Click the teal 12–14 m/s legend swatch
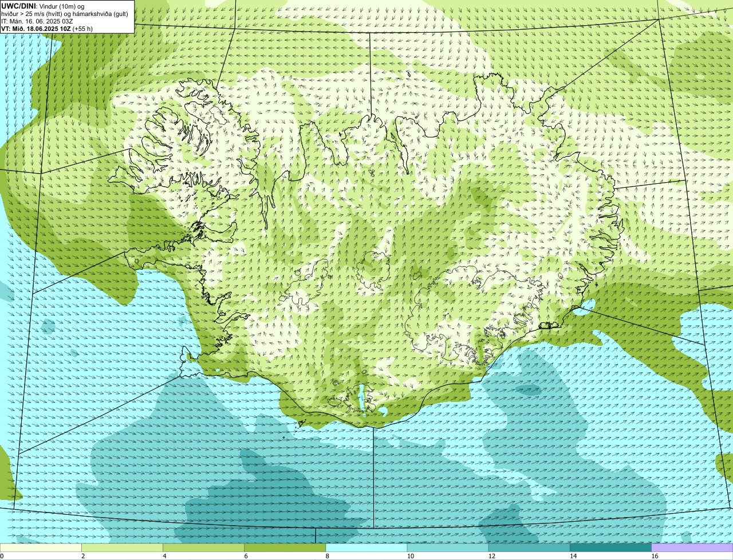Image resolution: width=733 pixels, height=560 pixels. point(530,547)
